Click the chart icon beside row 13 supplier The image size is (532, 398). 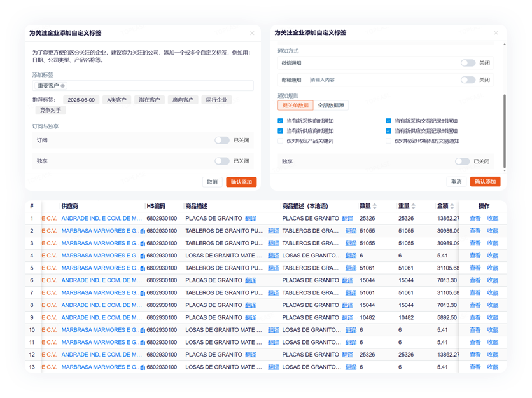(x=143, y=367)
